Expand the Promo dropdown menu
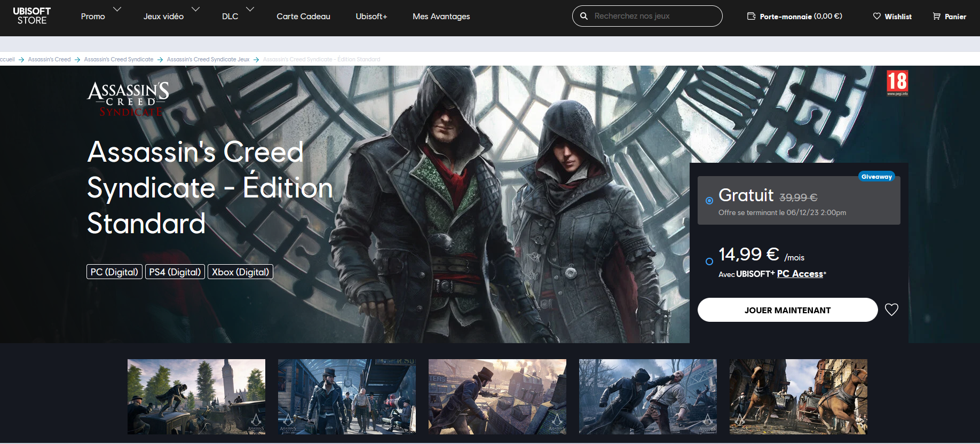980x444 pixels. click(101, 16)
